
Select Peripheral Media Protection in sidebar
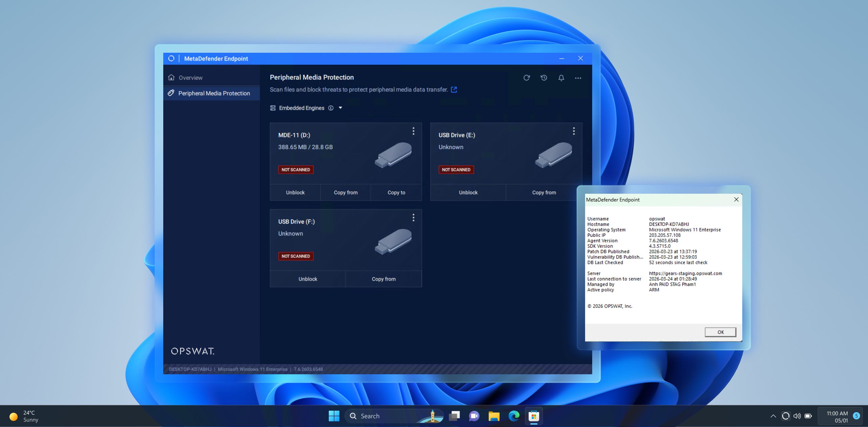[x=214, y=93]
